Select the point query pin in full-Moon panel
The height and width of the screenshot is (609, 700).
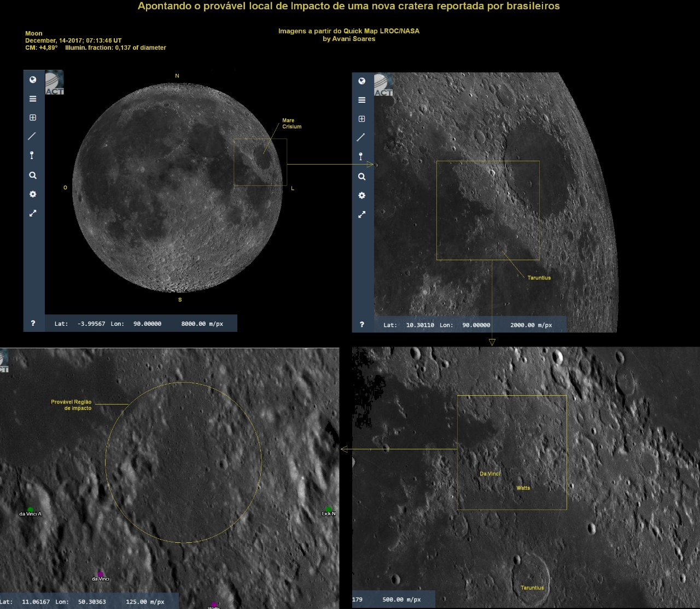coord(32,155)
